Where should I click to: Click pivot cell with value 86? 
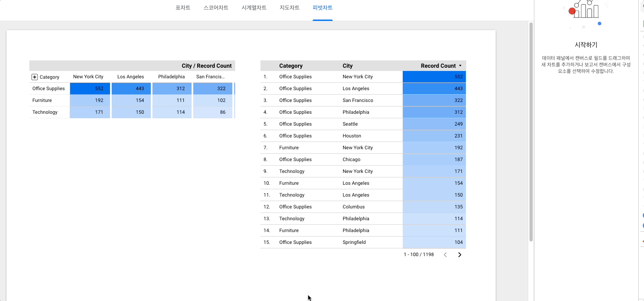[x=213, y=112]
